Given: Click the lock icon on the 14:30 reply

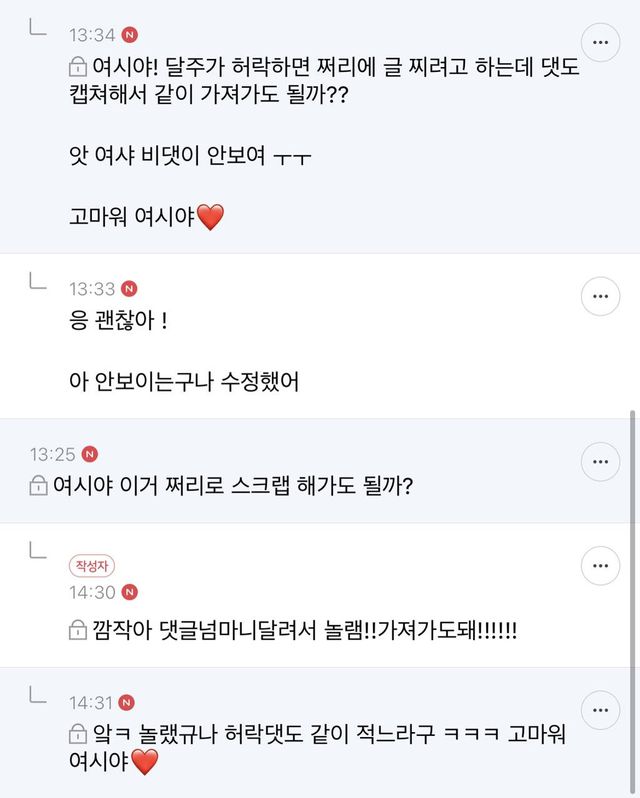Looking at the screenshot, I should 77,630.
